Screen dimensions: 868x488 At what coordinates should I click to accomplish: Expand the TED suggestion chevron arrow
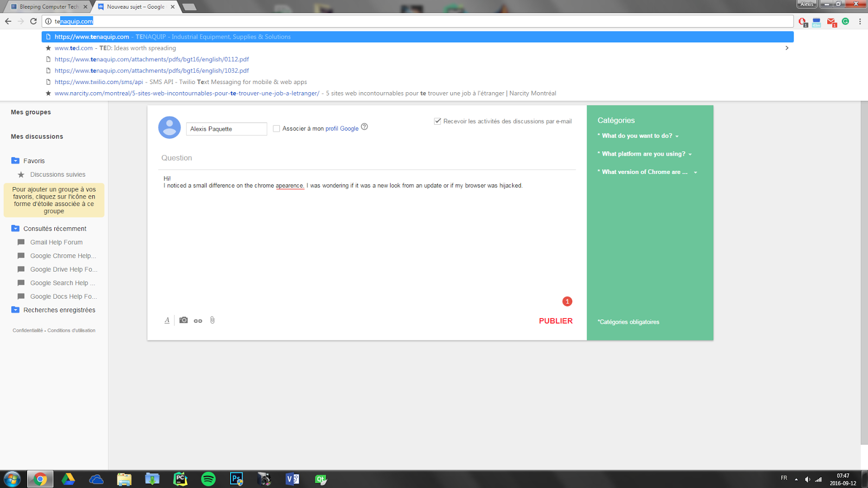click(x=787, y=48)
